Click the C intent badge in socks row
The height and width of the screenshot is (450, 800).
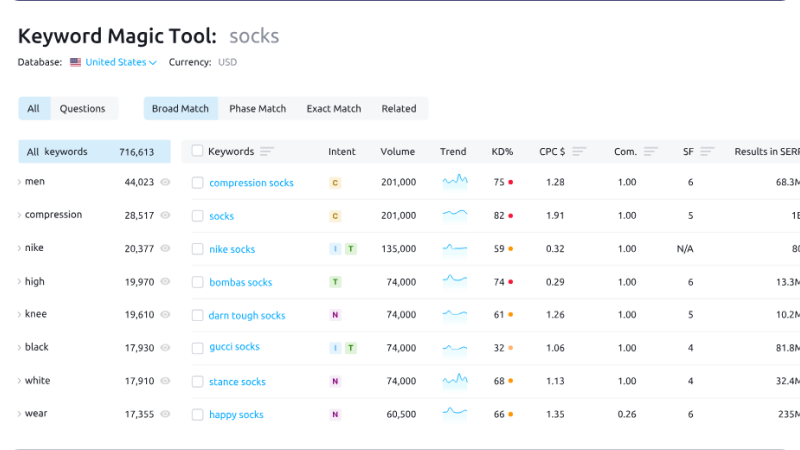click(335, 216)
